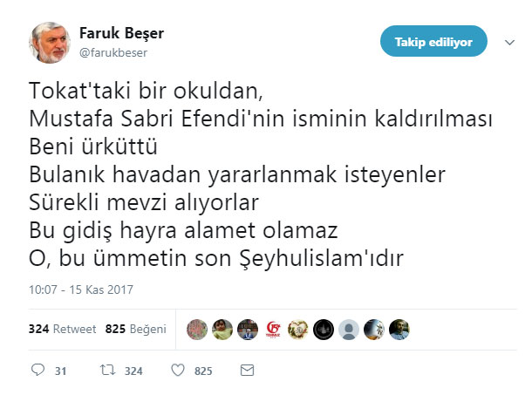Screen dimensions: 532x395
Task: Click the heart-shaped liker avatar
Action: (x=298, y=330)
